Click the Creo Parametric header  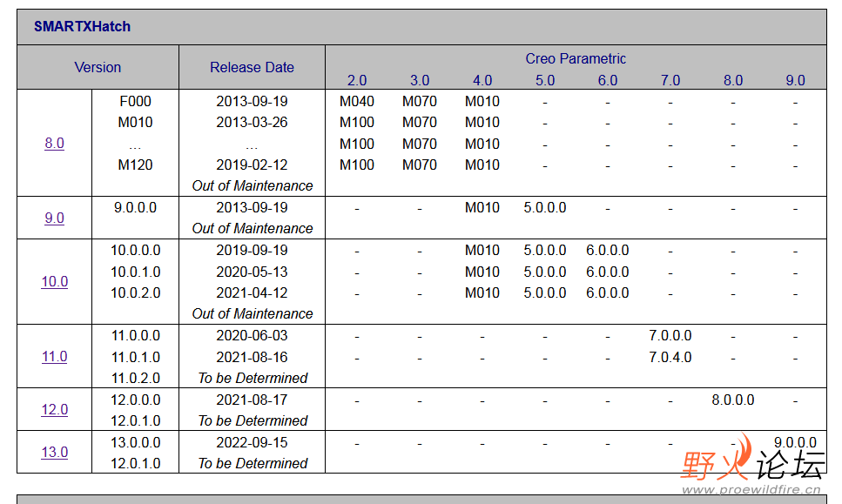tap(576, 59)
